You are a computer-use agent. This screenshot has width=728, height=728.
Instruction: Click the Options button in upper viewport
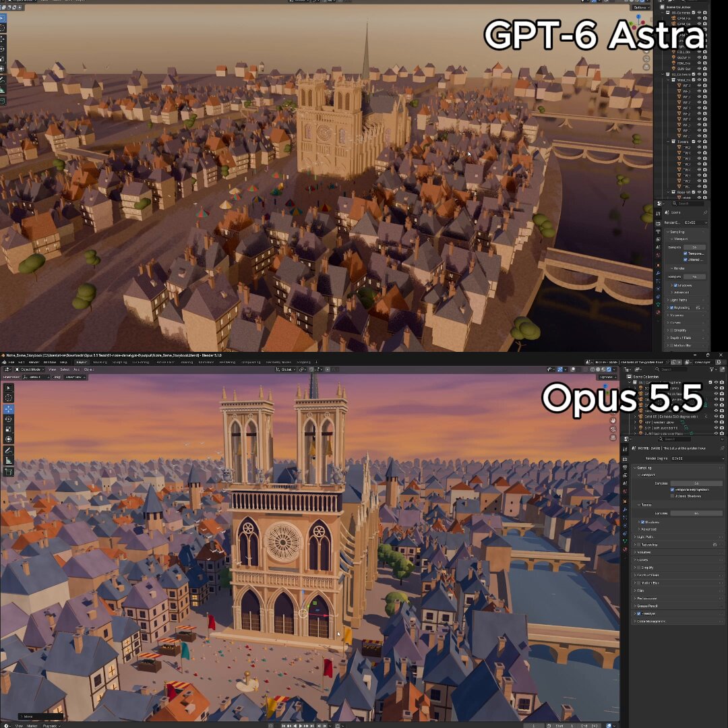[x=640, y=7]
